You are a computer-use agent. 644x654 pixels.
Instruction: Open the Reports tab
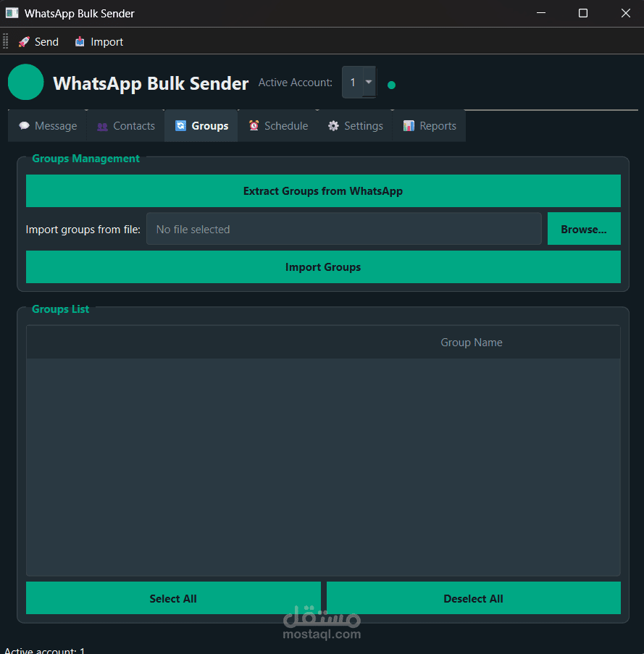tap(429, 126)
